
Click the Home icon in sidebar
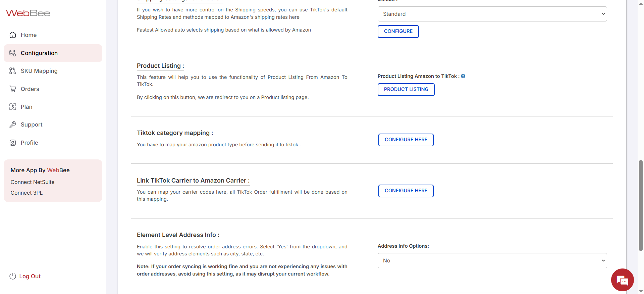[x=13, y=35]
